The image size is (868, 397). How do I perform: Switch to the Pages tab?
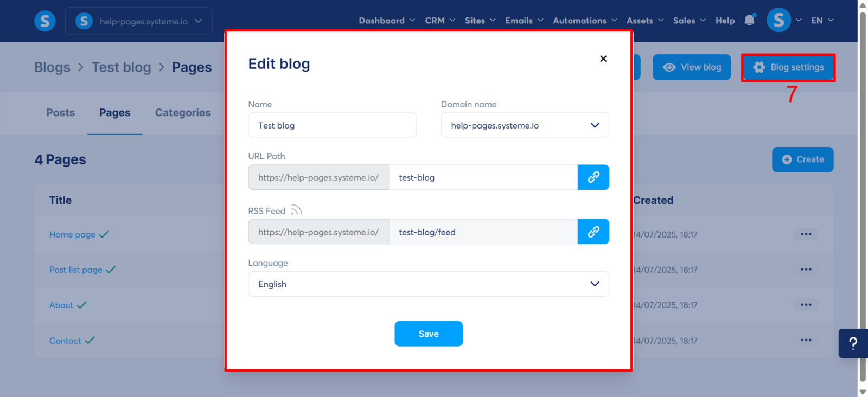(115, 113)
